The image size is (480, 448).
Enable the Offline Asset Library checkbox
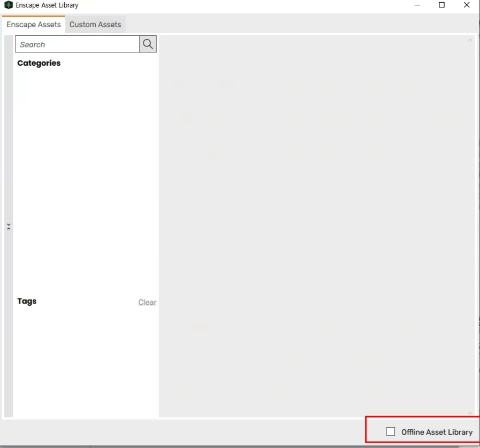point(390,431)
